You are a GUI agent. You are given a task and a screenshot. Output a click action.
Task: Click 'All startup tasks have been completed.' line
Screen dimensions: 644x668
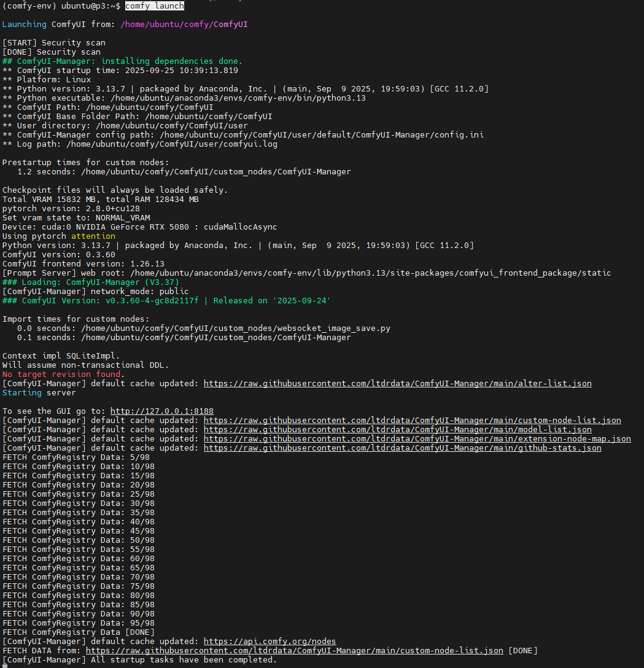pos(140,660)
